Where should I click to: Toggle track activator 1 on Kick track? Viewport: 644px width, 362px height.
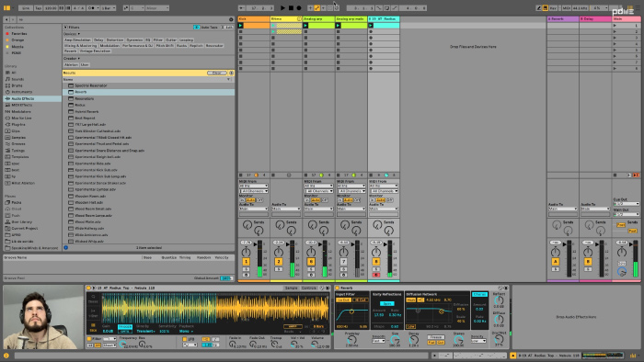click(246, 262)
